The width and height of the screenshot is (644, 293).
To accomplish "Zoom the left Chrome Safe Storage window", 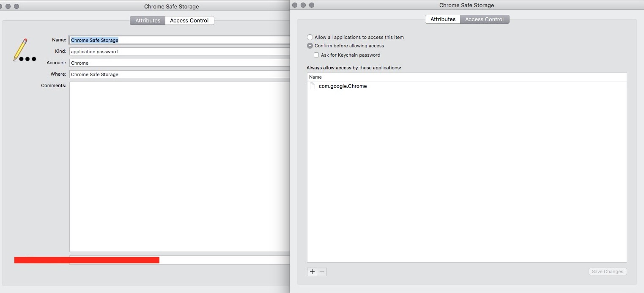I will tap(16, 6).
